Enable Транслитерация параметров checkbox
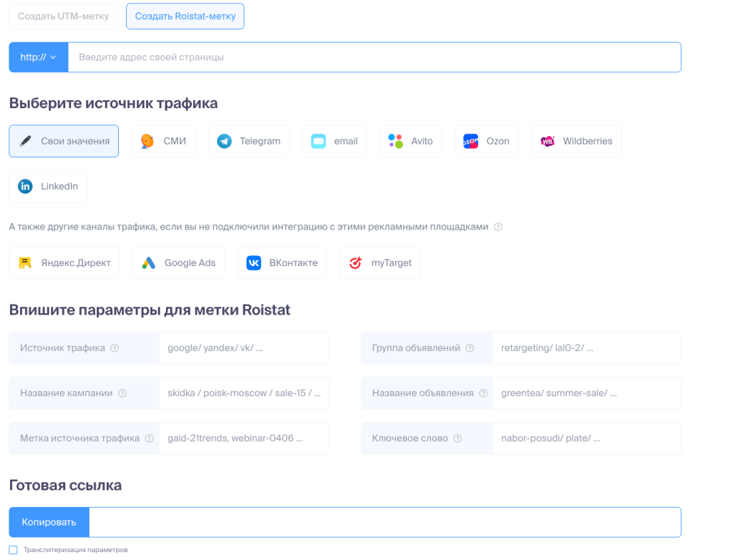Image resolution: width=733 pixels, height=560 pixels. click(13, 550)
